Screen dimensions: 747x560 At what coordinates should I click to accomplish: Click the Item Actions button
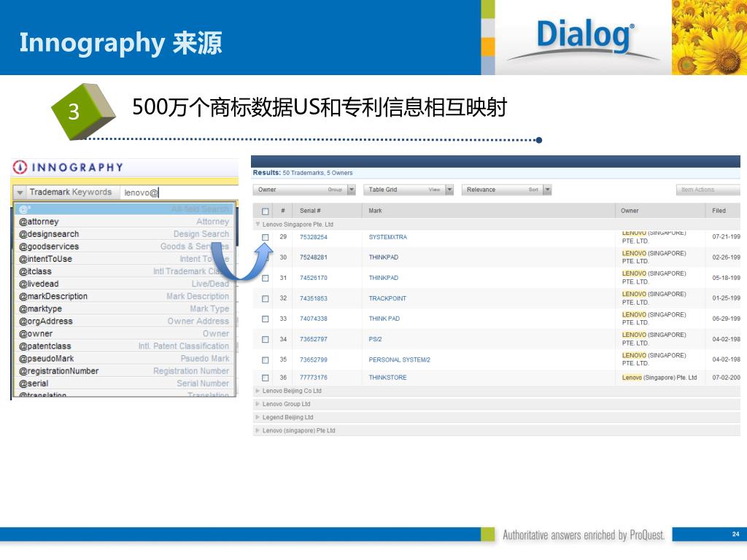708,190
